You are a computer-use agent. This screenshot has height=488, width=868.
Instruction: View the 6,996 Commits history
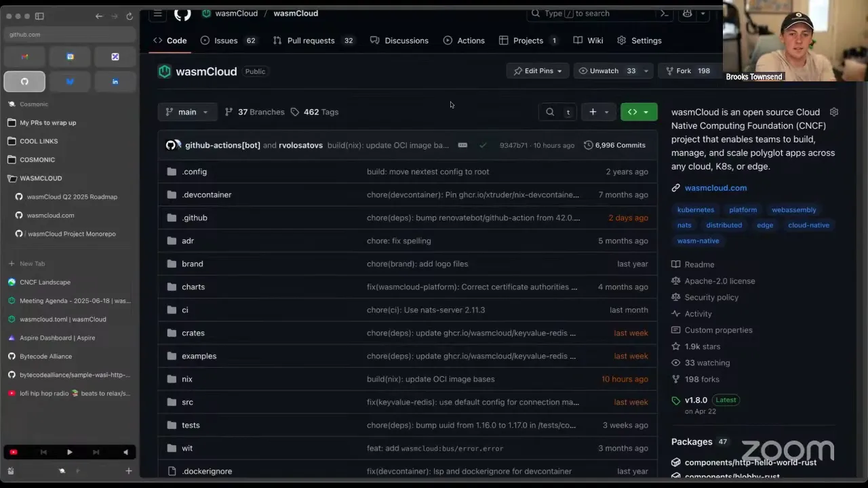tap(614, 145)
